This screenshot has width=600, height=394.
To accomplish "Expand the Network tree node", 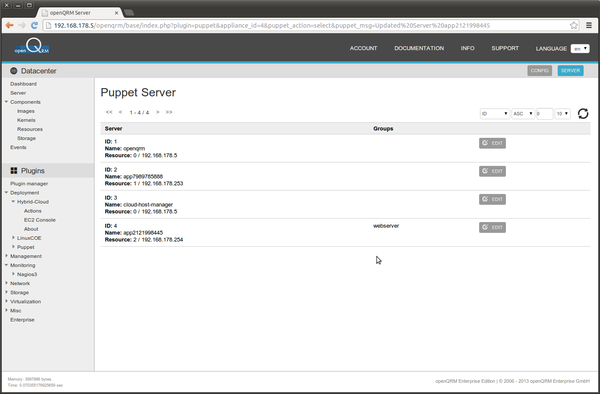I will pyautogui.click(x=7, y=283).
